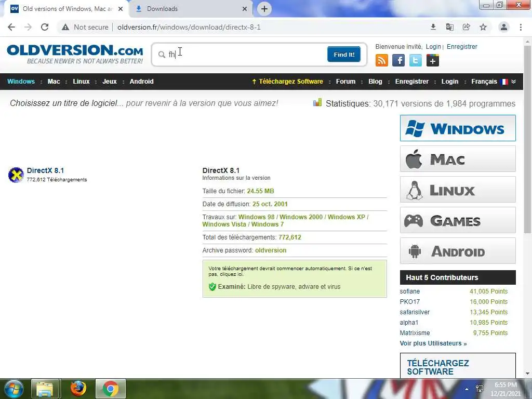Open the DirectX 8.1 blue title link
Image resolution: width=532 pixels, height=399 pixels.
[46, 170]
